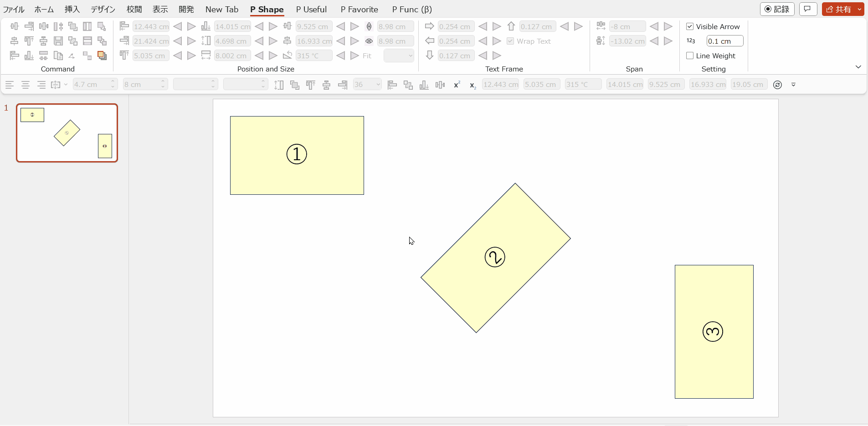The width and height of the screenshot is (868, 426).
Task: Click the 記録 record button
Action: click(x=777, y=9)
